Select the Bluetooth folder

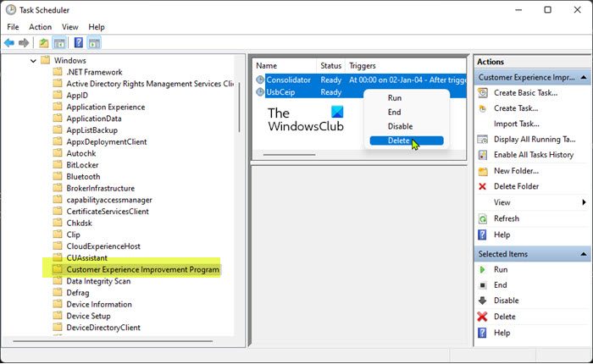[83, 177]
